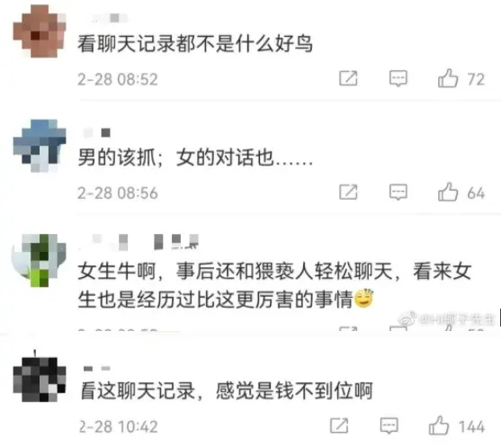This screenshot has width=501, height=448.
Task: Reply to the 2-28 10:42 comment
Action: click(x=389, y=426)
